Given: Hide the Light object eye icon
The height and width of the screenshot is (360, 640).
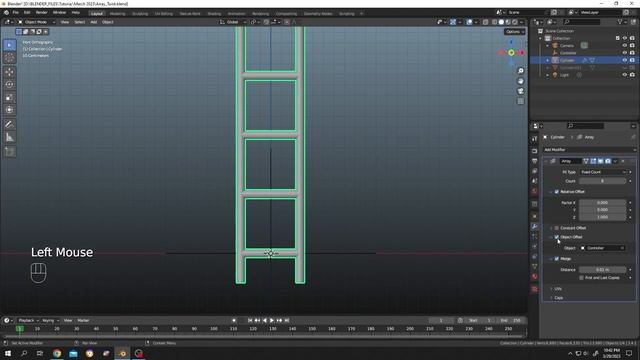Looking at the screenshot, I should click(624, 75).
